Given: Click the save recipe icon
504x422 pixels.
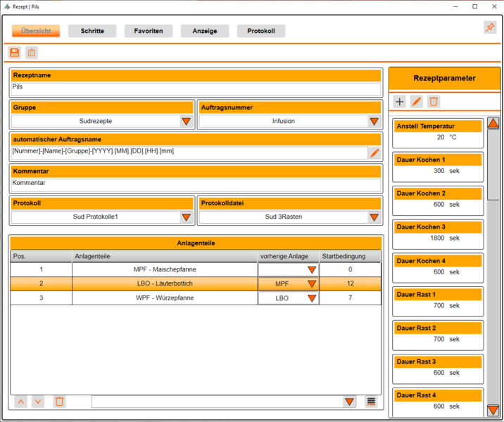Looking at the screenshot, I should point(15,53).
